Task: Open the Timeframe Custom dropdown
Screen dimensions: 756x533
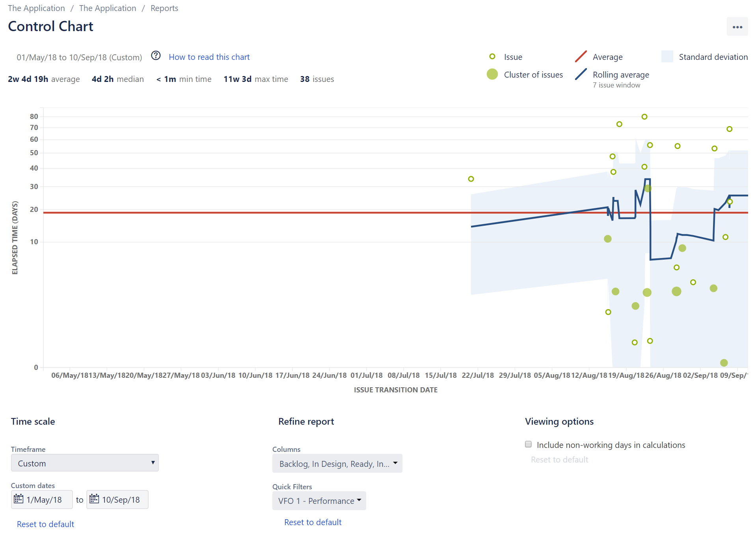Action: (85, 463)
